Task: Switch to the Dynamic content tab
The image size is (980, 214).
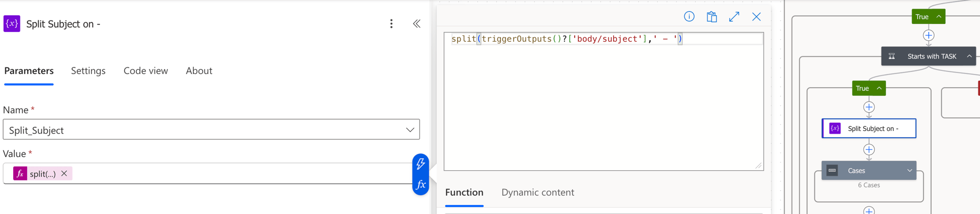Action: [537, 193]
